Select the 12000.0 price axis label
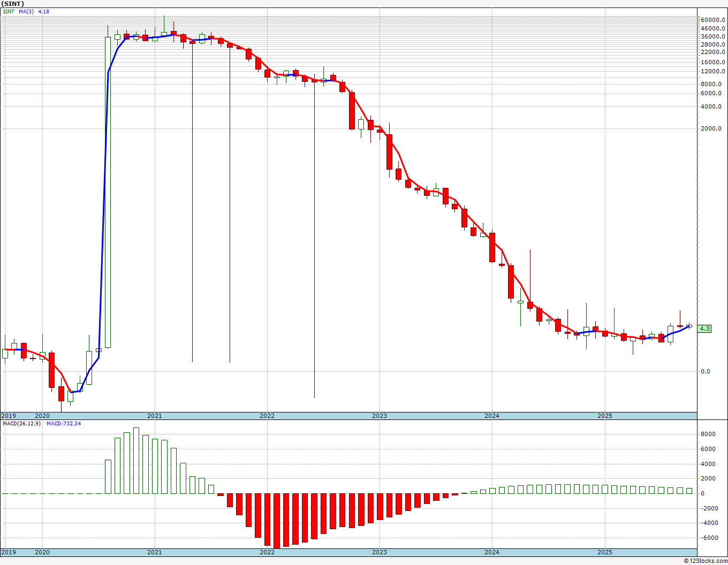 coord(712,71)
